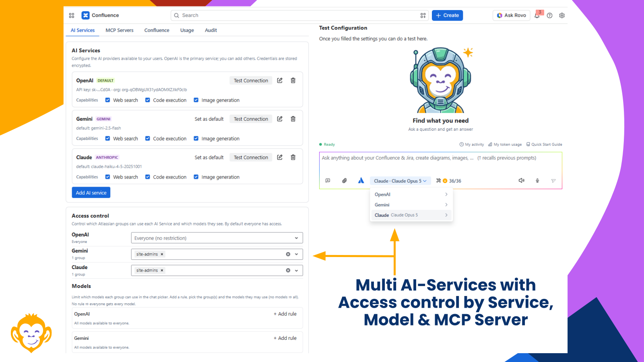
Task: Switch to MCP Servers tab
Action: pyautogui.click(x=120, y=30)
